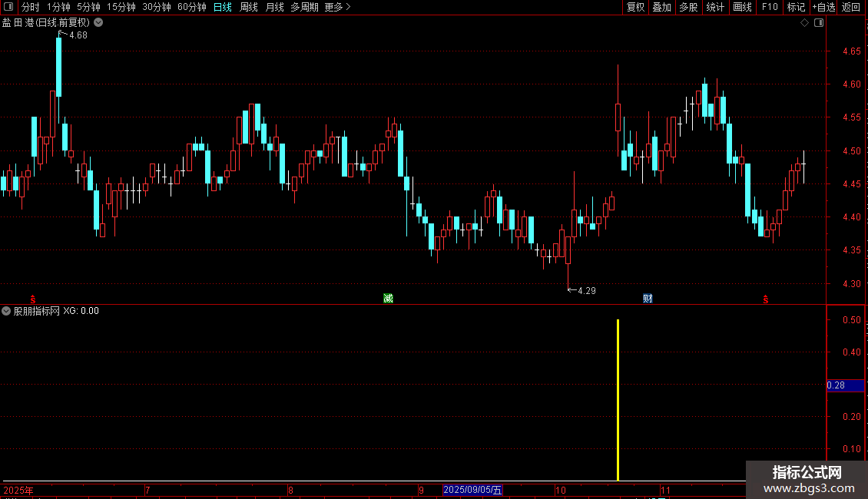Select the 5分钟 period
This screenshot has width=868, height=499.
88,7
